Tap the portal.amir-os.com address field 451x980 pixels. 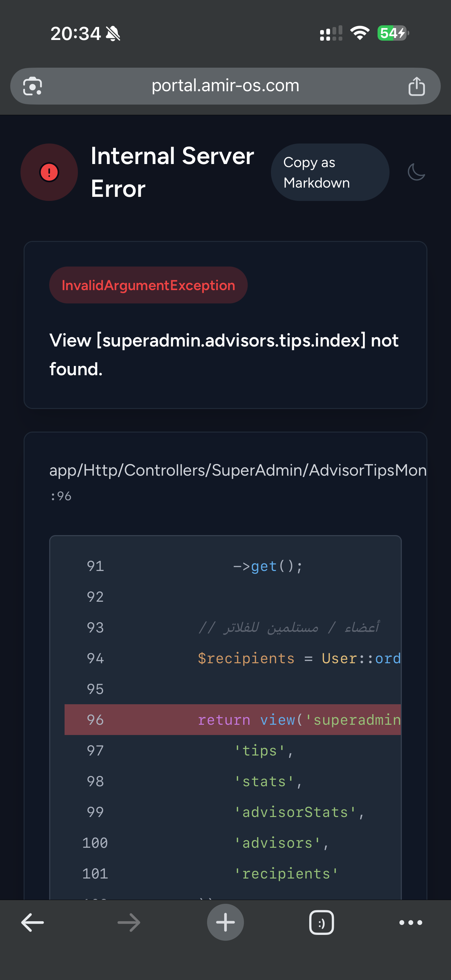(225, 86)
